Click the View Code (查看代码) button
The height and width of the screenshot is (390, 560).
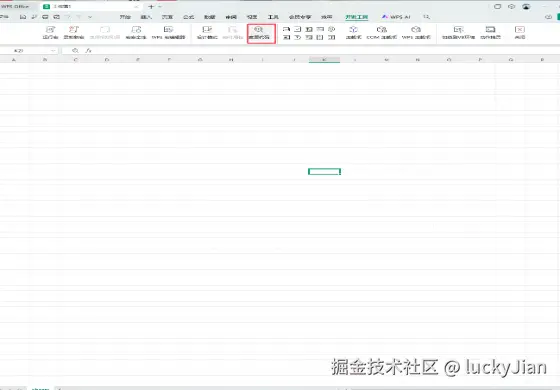pos(261,34)
